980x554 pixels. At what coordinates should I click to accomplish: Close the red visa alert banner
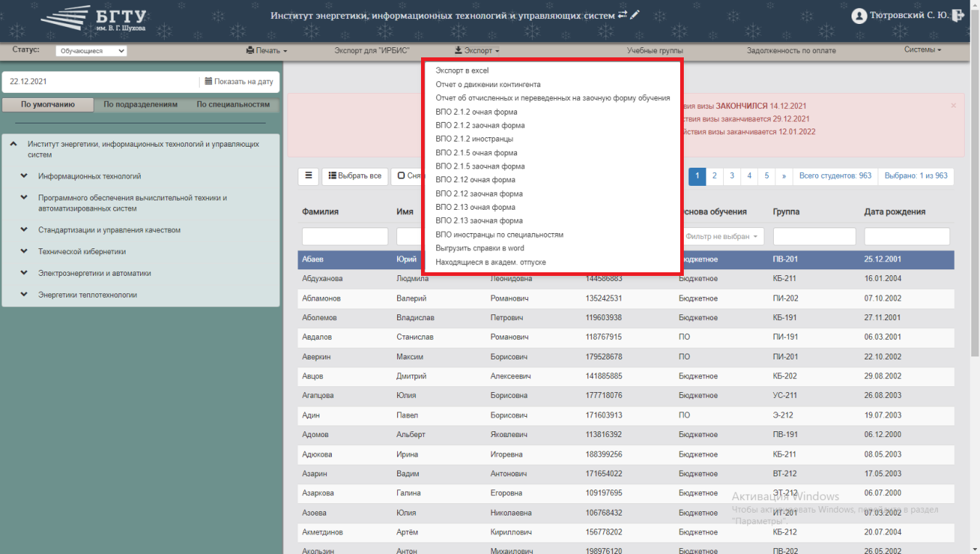pyautogui.click(x=953, y=105)
